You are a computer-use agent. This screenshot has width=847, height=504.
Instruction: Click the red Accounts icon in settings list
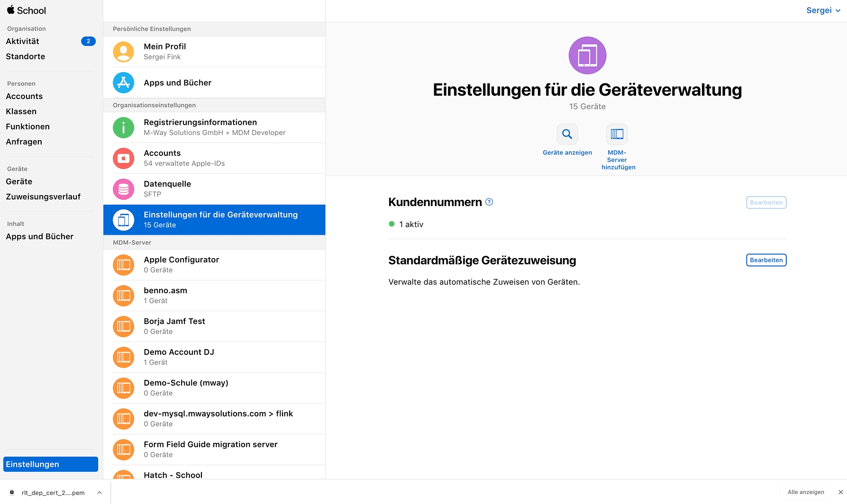point(123,158)
